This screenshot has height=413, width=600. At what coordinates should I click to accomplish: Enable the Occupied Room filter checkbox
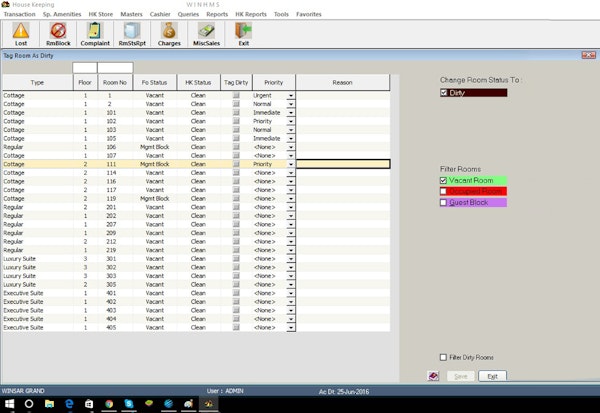[x=444, y=192]
